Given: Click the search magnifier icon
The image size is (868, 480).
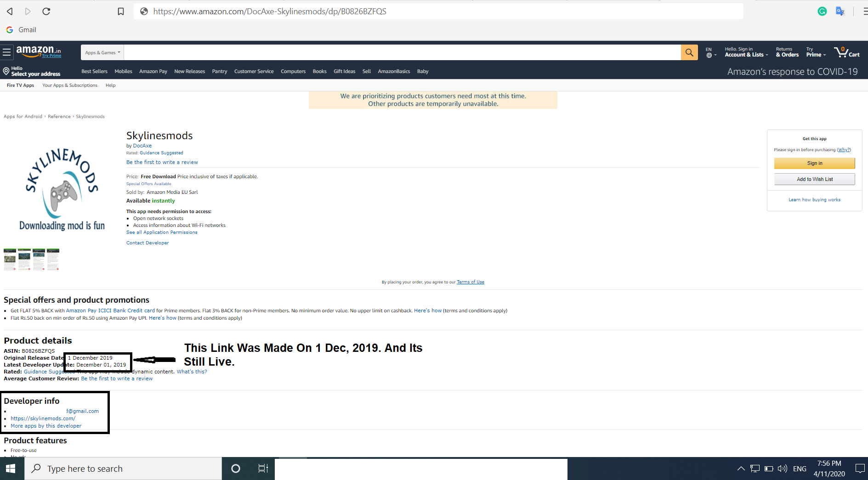Looking at the screenshot, I should coord(689,52).
